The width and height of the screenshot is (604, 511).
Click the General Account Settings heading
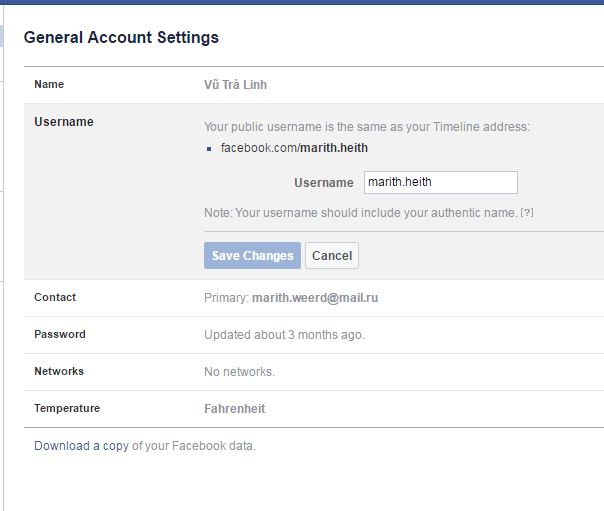tap(121, 37)
